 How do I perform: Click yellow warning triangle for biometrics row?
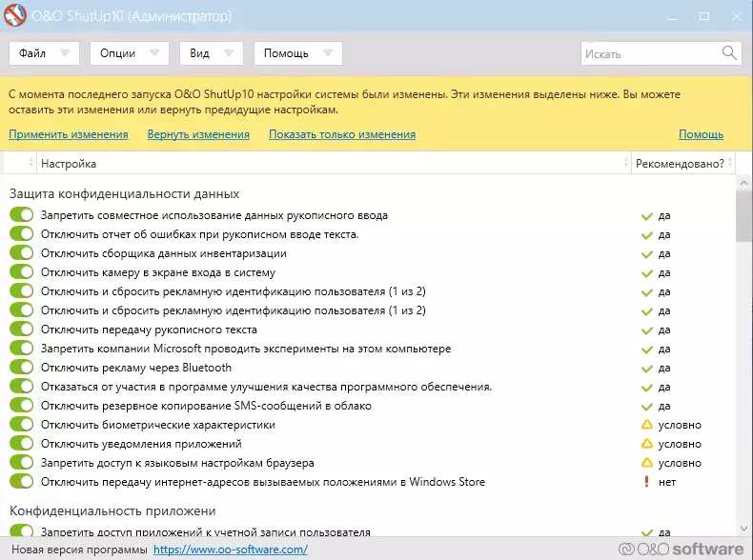click(x=647, y=425)
